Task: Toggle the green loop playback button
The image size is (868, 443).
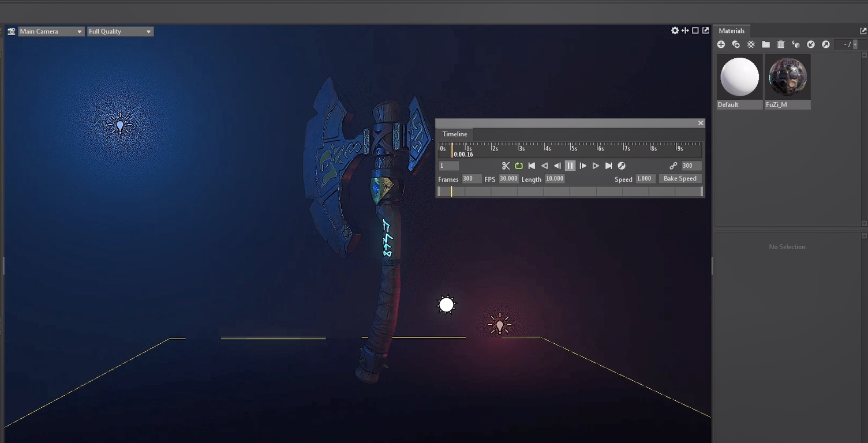Action: coord(519,166)
